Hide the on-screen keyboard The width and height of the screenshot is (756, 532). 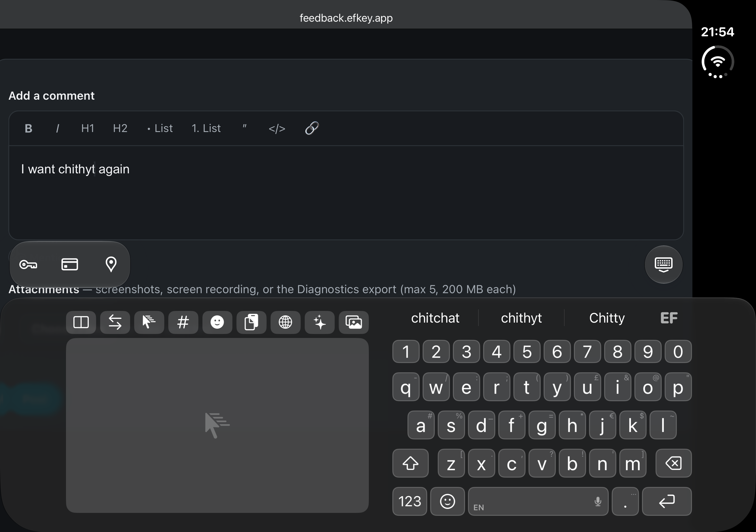point(664,265)
